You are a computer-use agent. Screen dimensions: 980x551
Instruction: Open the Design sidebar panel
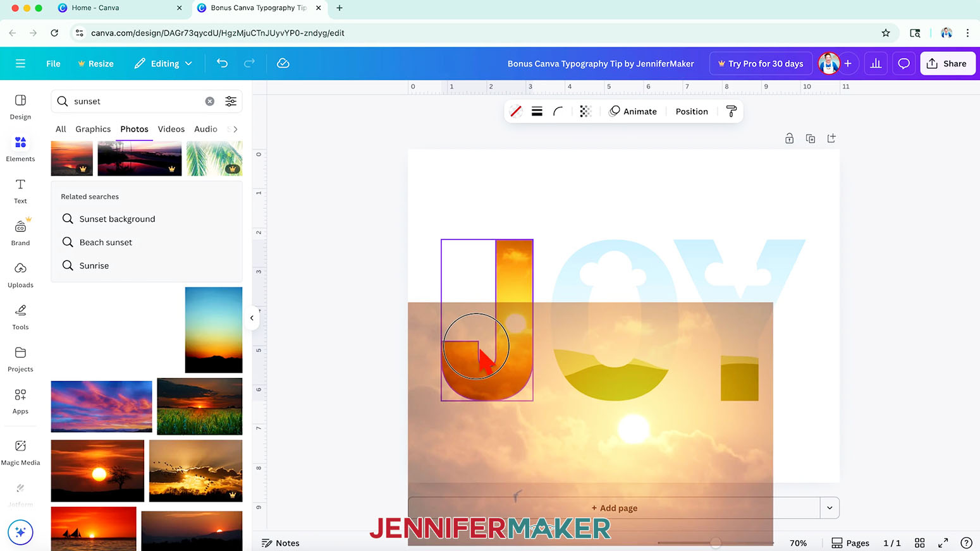point(20,107)
